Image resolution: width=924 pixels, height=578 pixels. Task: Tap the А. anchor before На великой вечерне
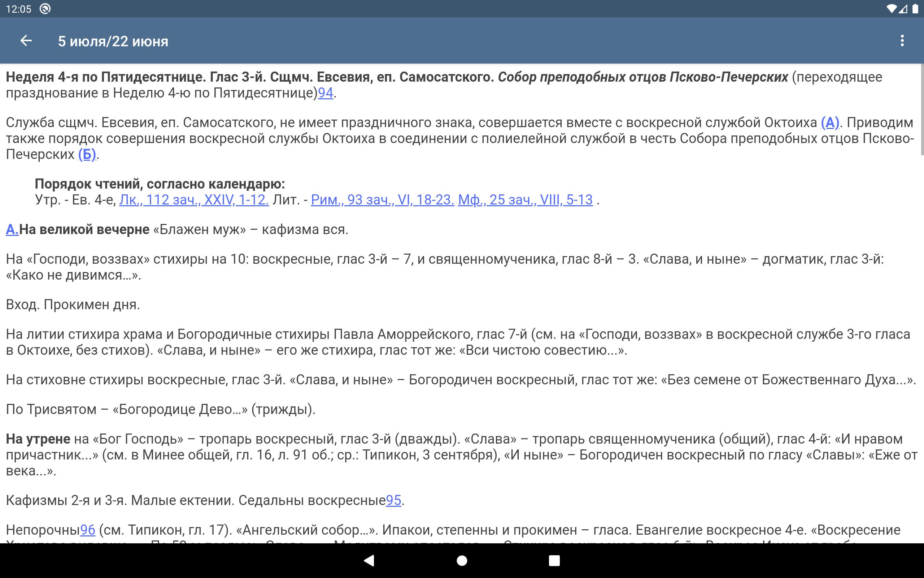point(12,229)
